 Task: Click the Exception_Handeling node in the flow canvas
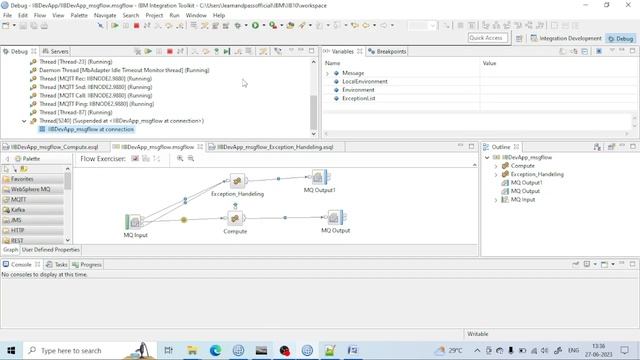[237, 181]
